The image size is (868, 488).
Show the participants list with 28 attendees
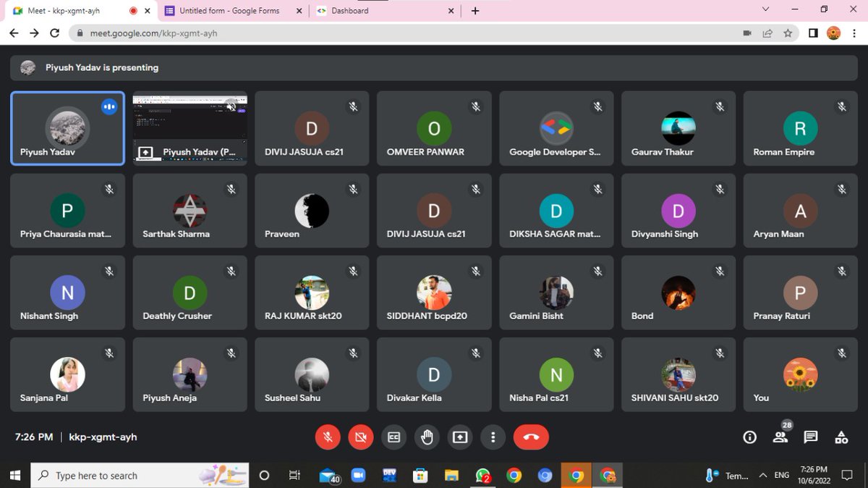click(780, 437)
